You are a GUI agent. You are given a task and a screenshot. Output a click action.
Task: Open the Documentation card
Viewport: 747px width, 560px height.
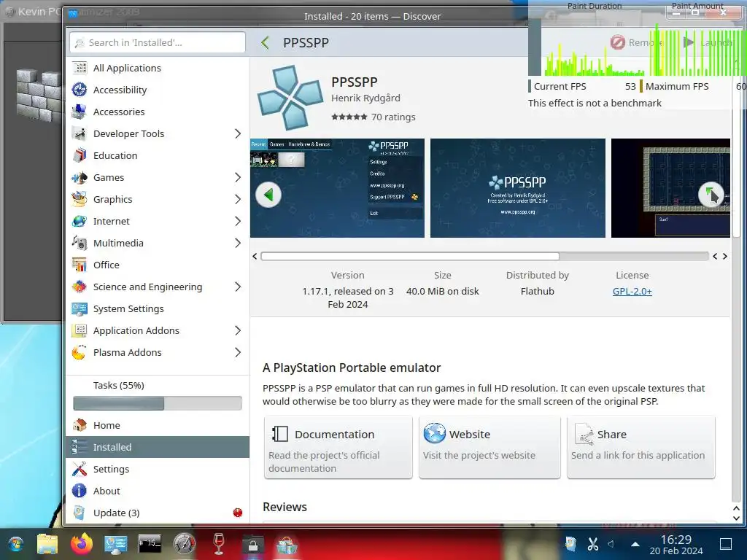point(338,447)
